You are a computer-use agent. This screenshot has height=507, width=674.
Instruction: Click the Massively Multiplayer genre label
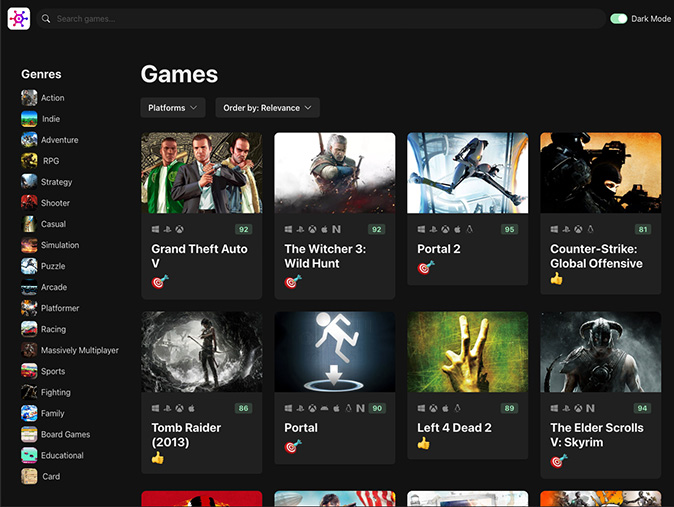pyautogui.click(x=80, y=350)
